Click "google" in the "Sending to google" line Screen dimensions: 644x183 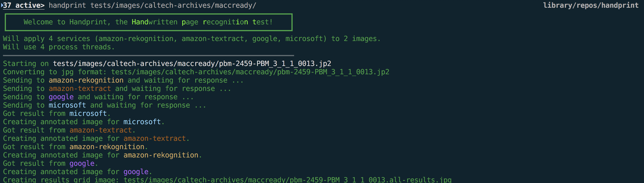pyautogui.click(x=61, y=97)
